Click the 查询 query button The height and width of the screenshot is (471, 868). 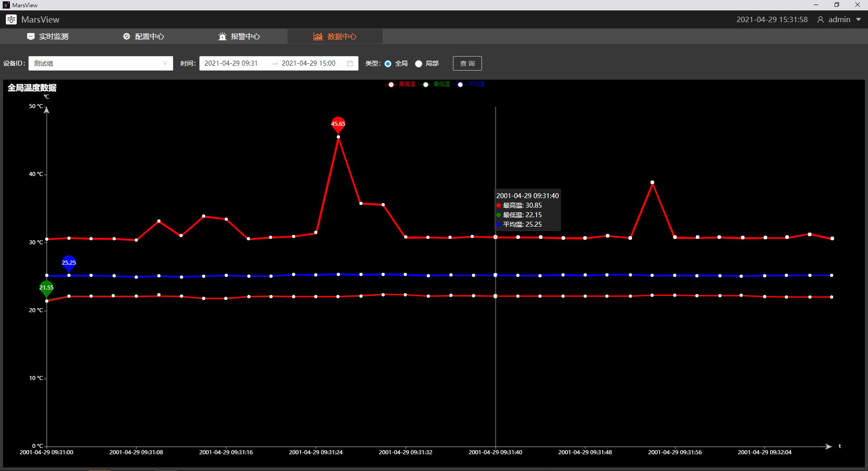467,63
